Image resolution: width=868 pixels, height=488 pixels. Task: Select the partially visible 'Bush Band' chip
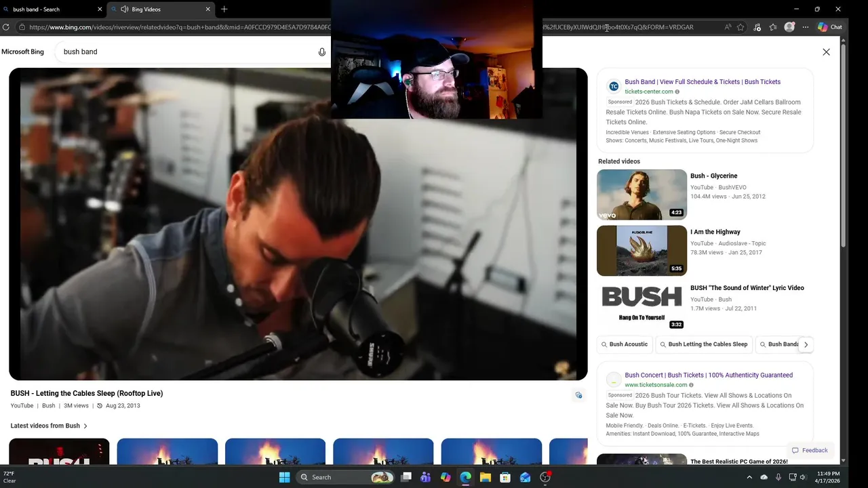777,344
